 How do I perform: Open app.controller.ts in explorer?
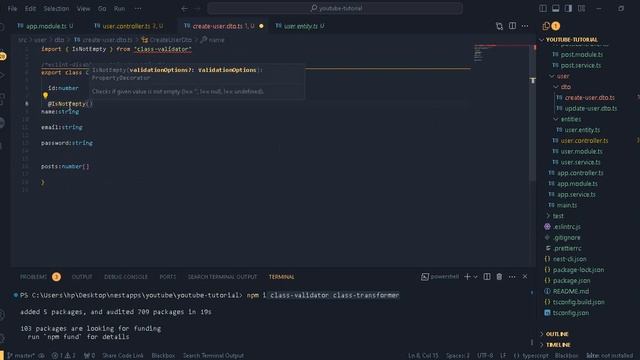580,173
